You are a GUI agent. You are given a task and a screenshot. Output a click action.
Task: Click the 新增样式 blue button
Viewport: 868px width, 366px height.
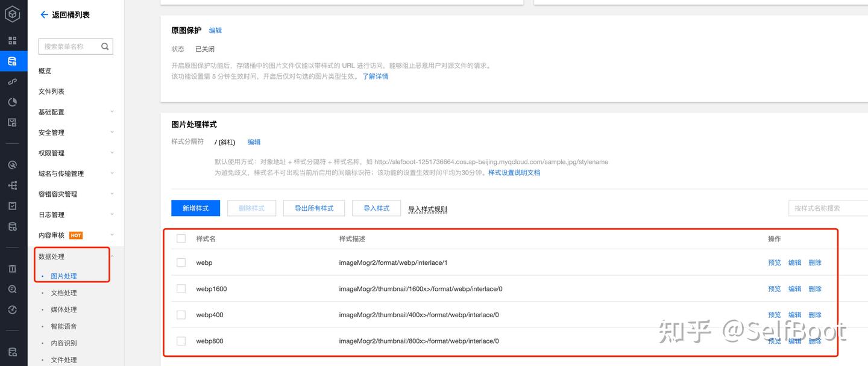pos(195,208)
